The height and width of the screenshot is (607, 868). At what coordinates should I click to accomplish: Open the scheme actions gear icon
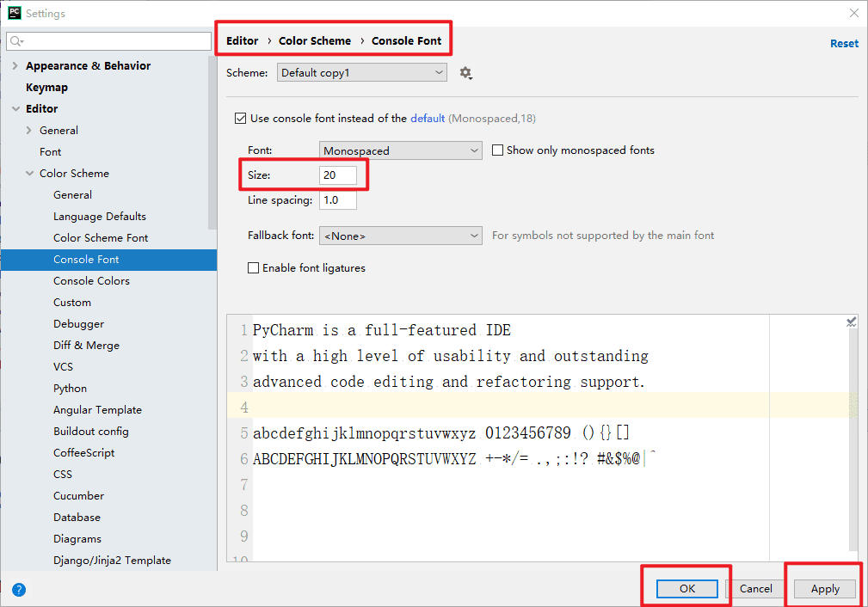[465, 73]
